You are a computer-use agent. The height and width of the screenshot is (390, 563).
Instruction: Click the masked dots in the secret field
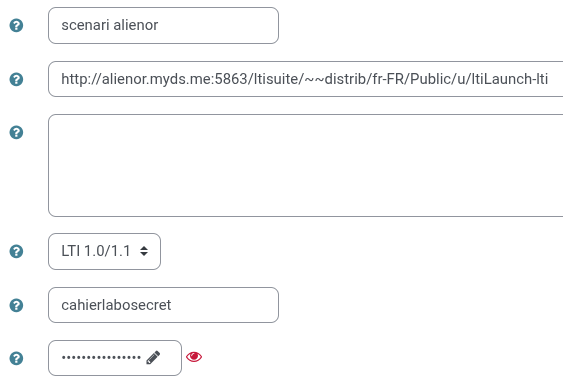[101, 358]
